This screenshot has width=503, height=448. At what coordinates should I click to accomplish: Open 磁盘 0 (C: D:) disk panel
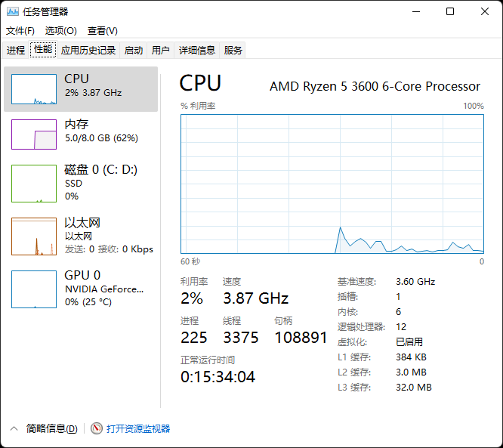[x=100, y=170]
